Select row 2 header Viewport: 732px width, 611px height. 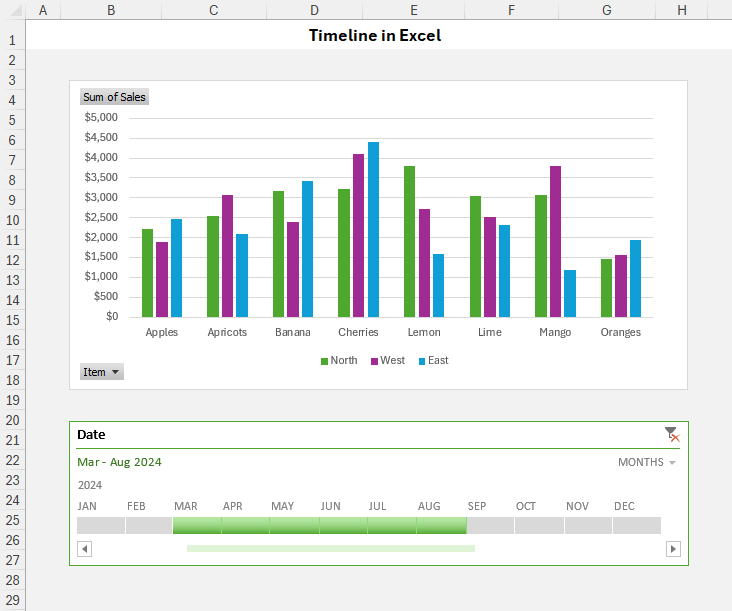coord(12,60)
